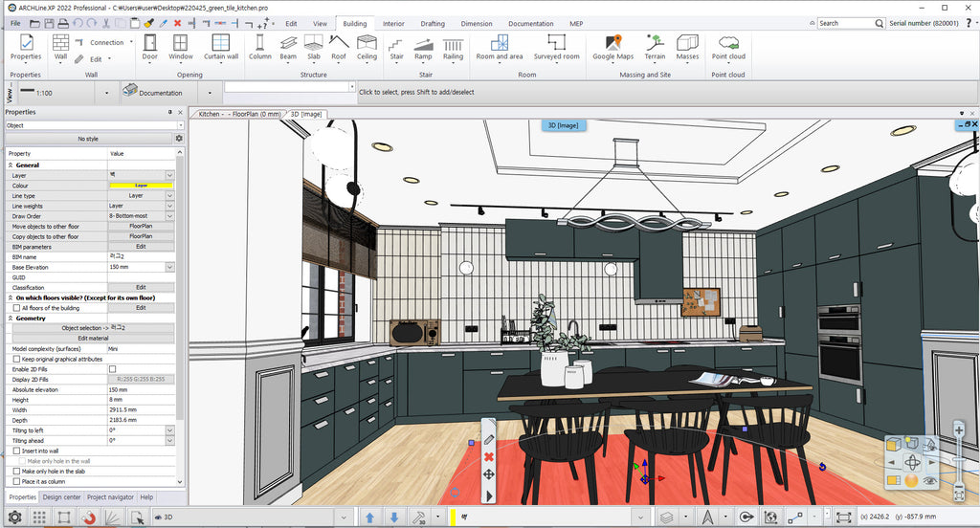980x528 pixels.
Task: Click the Object selection button
Action: [x=93, y=328]
